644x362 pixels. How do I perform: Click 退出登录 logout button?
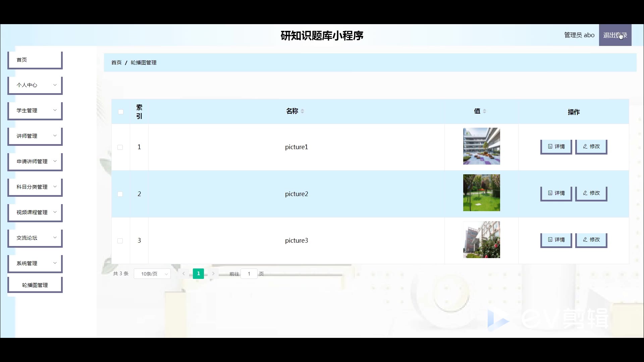(615, 35)
